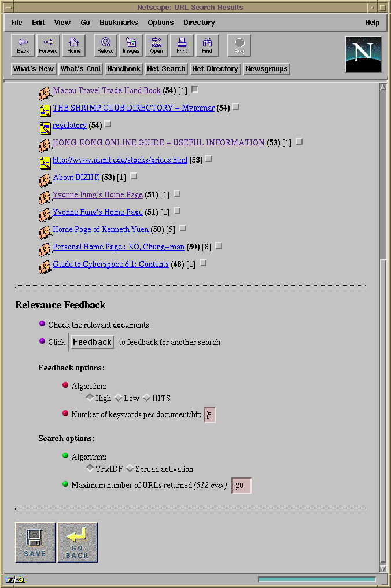Select the HITS feedback algorithm radio button
This screenshot has height=588, width=391.
(x=147, y=398)
